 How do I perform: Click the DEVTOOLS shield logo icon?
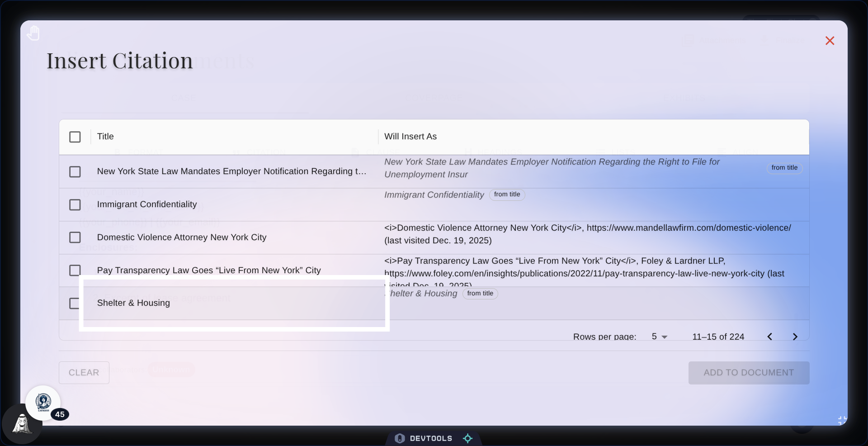point(400,438)
